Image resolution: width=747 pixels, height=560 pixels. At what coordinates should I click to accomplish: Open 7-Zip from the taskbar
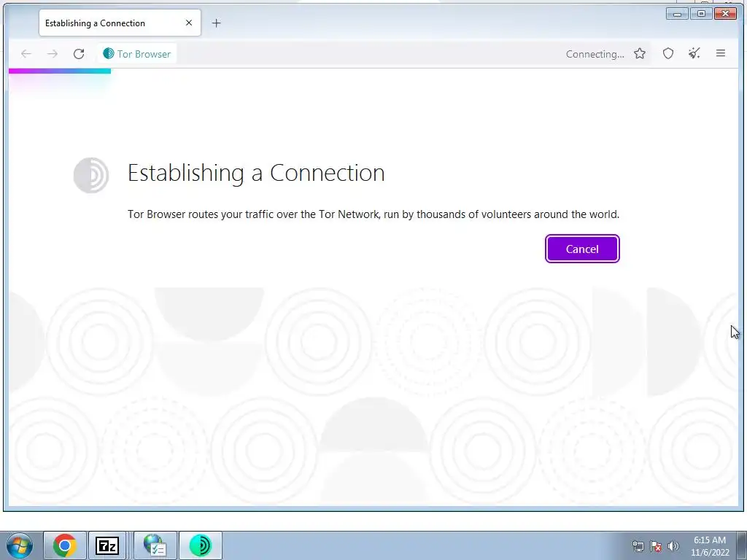point(107,545)
